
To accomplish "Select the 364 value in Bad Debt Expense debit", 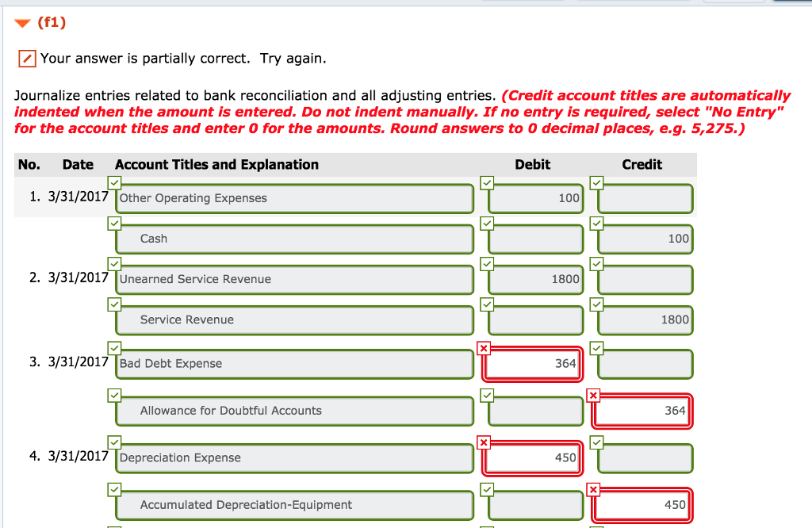I will (532, 362).
